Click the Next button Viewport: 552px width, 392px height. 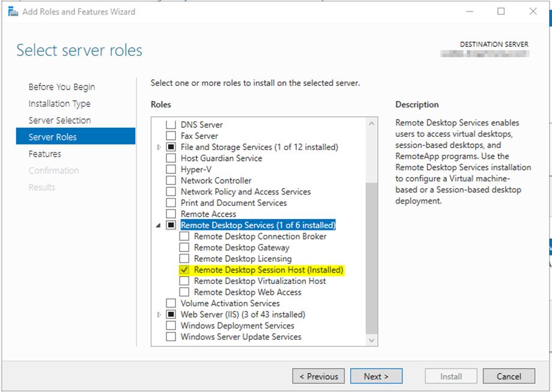pyautogui.click(x=376, y=376)
